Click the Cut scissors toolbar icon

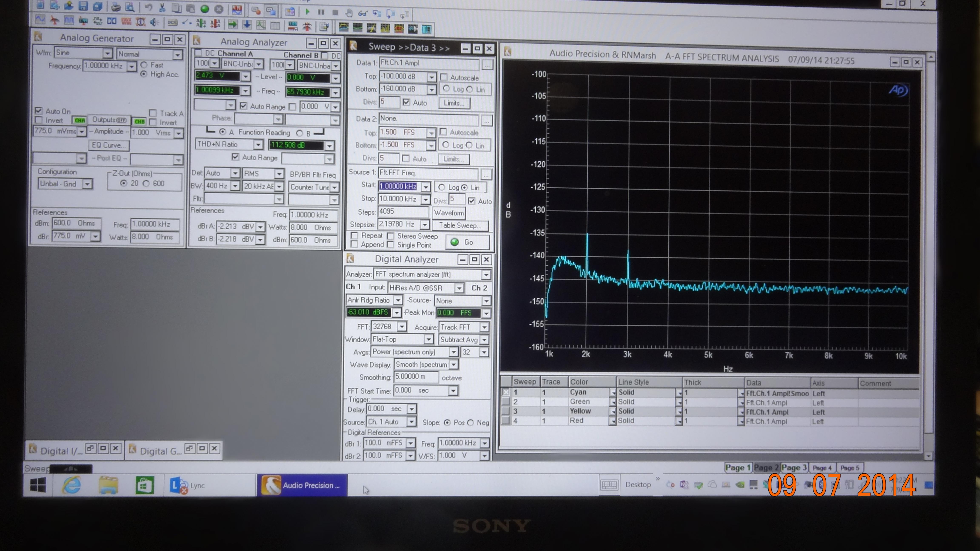(162, 7)
